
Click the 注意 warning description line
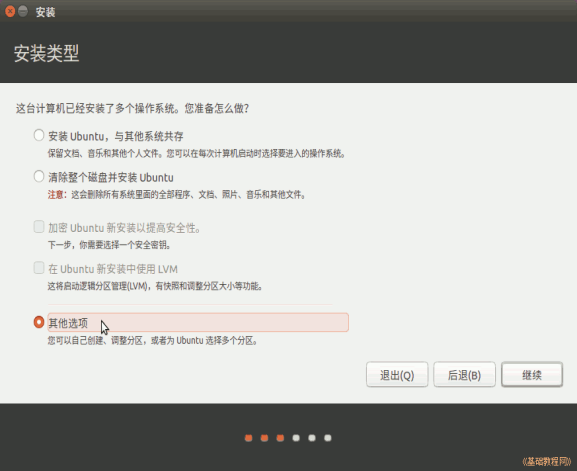[177, 194]
